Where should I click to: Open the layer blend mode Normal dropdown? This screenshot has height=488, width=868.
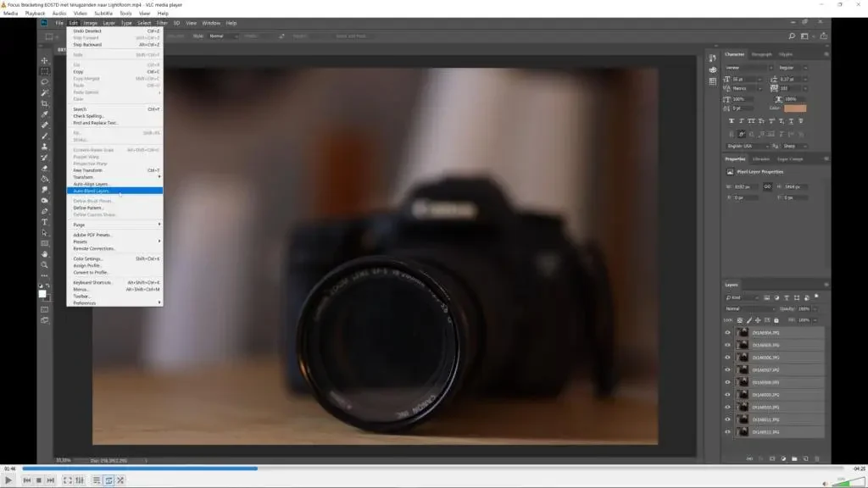[x=750, y=308]
